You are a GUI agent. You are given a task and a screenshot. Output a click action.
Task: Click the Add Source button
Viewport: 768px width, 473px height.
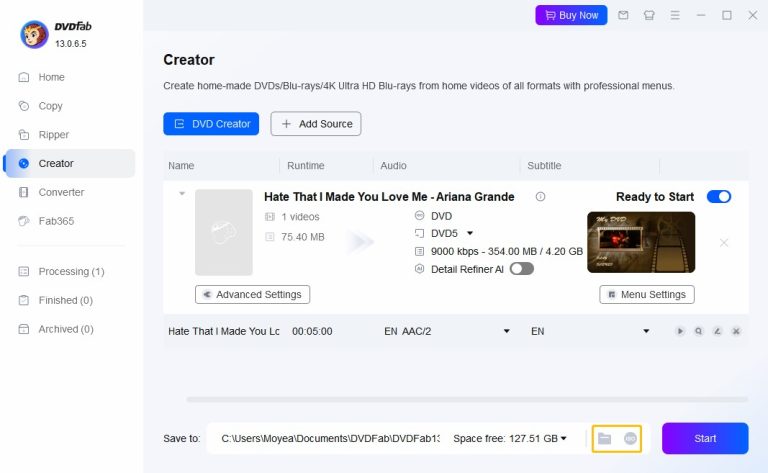pyautogui.click(x=316, y=124)
